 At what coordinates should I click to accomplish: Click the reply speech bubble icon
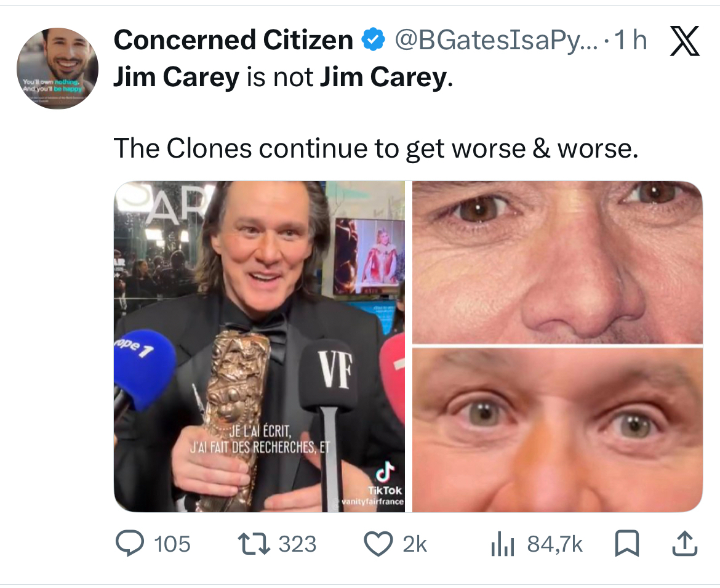(129, 544)
